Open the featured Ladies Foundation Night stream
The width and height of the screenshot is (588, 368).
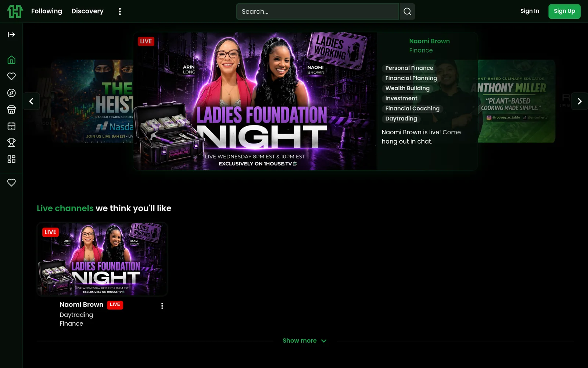[x=255, y=101]
